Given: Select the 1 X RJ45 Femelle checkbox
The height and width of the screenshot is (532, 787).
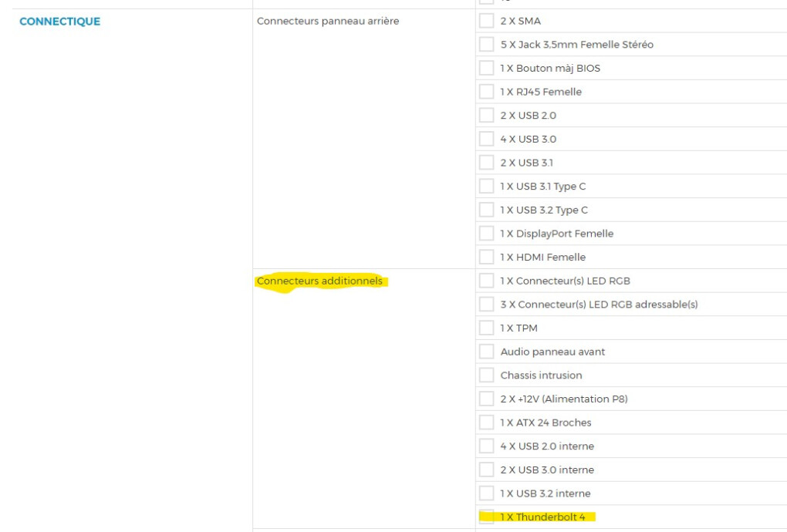Looking at the screenshot, I should (x=486, y=91).
